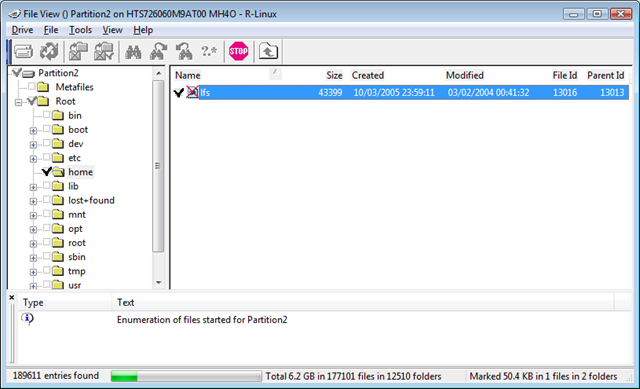Click the app icon in the title bar
The width and height of the screenshot is (640, 389).
click(x=14, y=14)
